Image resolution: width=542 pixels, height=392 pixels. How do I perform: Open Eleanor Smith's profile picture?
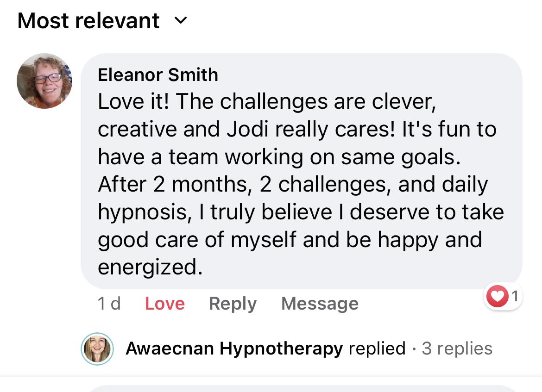point(44,81)
